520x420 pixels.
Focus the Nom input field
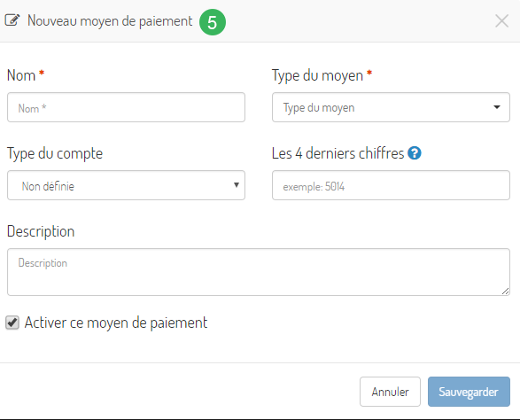[126, 107]
